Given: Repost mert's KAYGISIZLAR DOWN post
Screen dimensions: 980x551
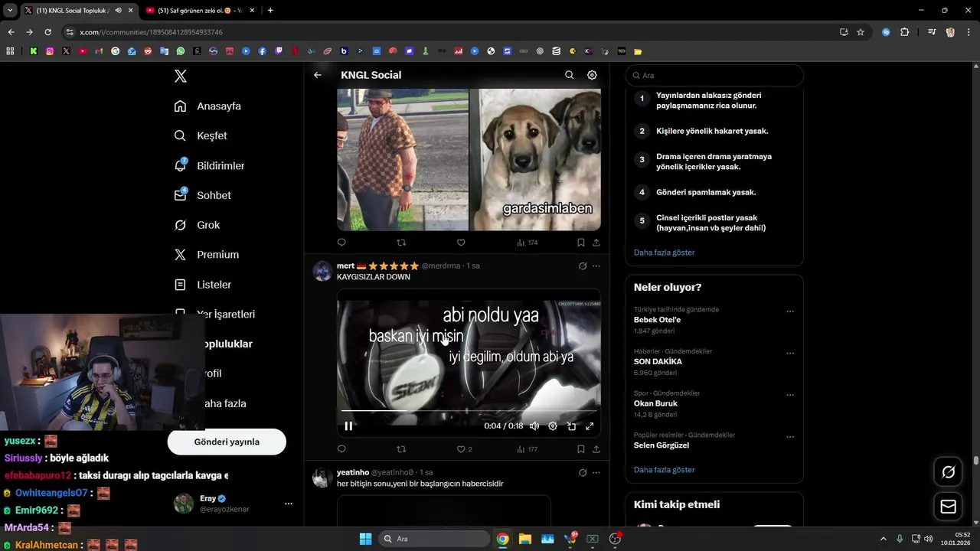Looking at the screenshot, I should tap(401, 449).
